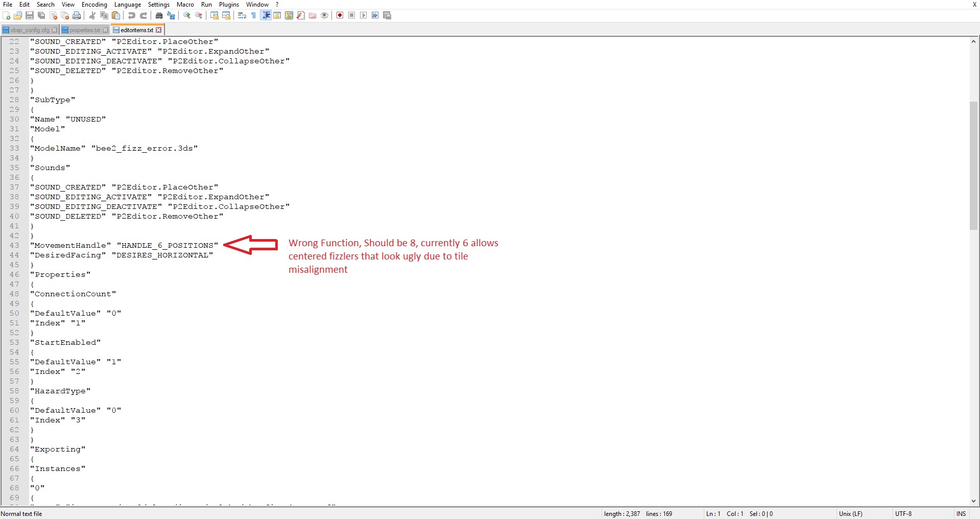Open a file with folder icon
Image resolution: width=980 pixels, height=519 pixels.
(x=18, y=15)
